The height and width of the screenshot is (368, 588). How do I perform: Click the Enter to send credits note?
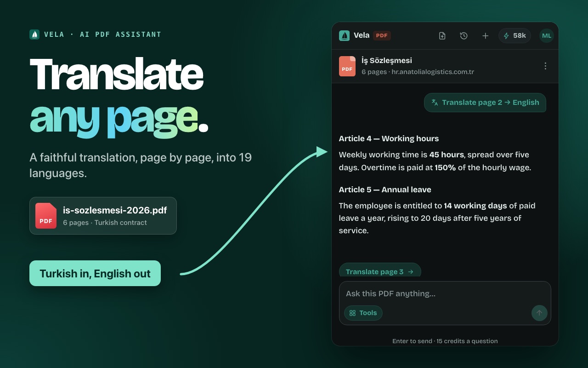pyautogui.click(x=445, y=341)
